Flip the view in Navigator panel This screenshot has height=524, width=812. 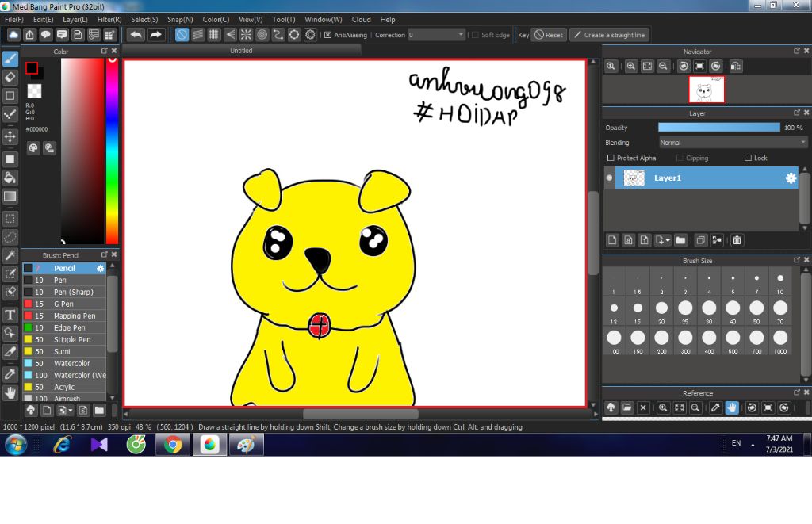pyautogui.click(x=735, y=67)
